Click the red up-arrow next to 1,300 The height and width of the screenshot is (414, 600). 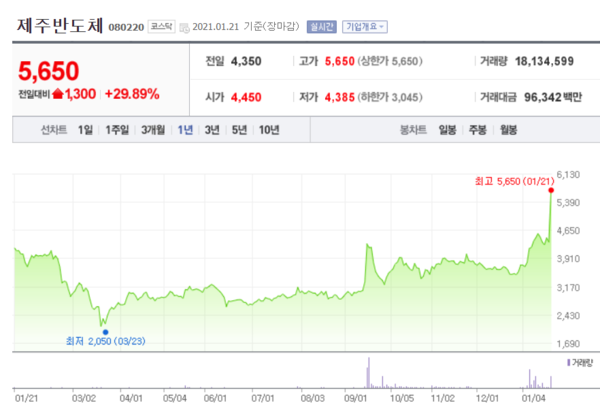pos(57,93)
